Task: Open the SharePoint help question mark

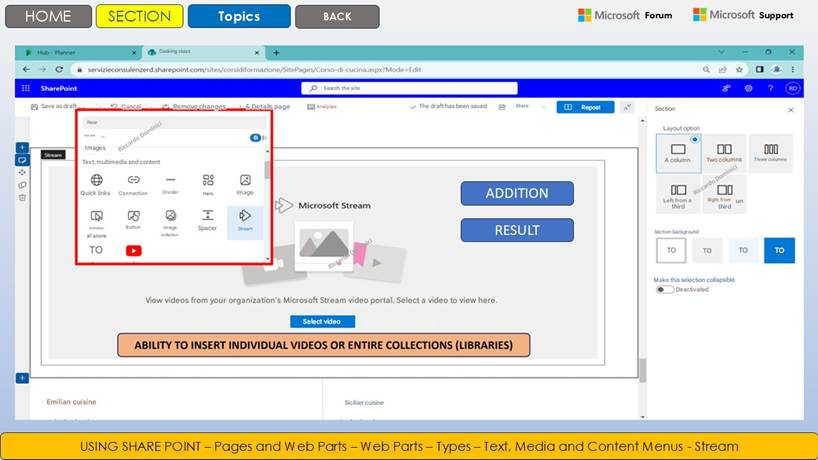Action: pos(771,88)
